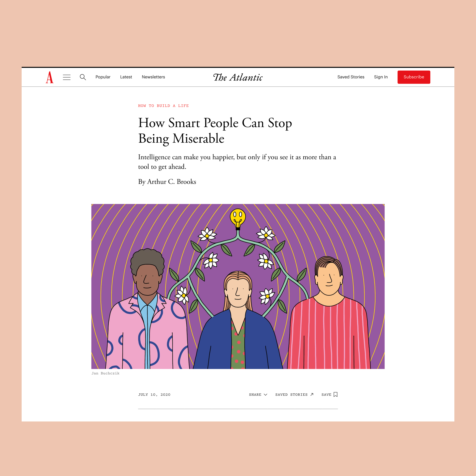This screenshot has height=476, width=476.
Task: Click the Save label below the image
Action: coord(326,394)
